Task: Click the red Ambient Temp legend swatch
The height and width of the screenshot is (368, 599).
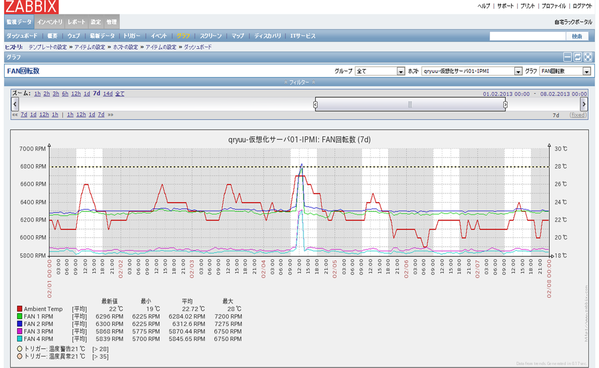Action: [x=19, y=309]
